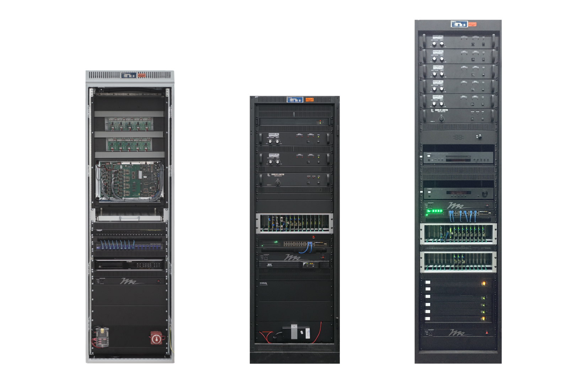The image size is (588, 384).
Task: Click the gray power supply box at middle rack bottom
Action: (x=295, y=332)
